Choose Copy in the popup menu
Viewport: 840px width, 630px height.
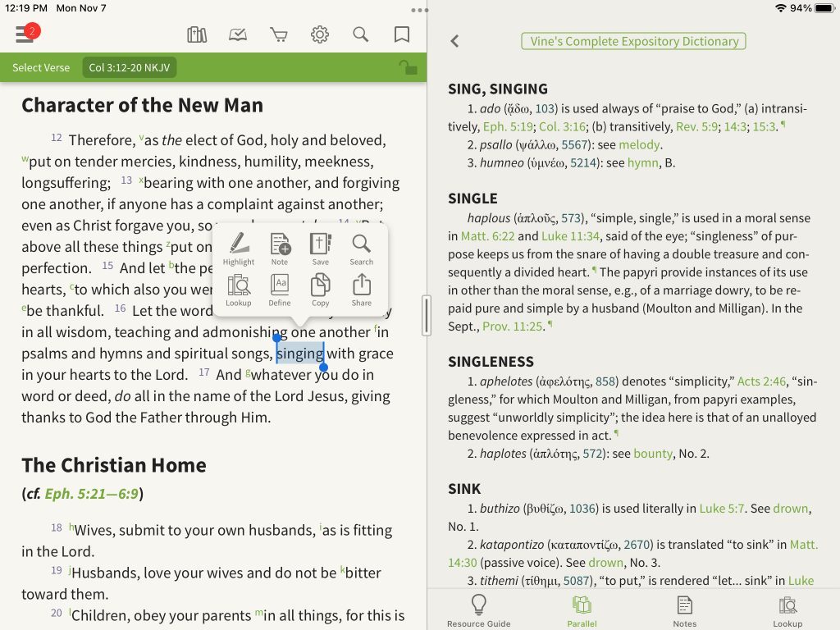coord(321,290)
